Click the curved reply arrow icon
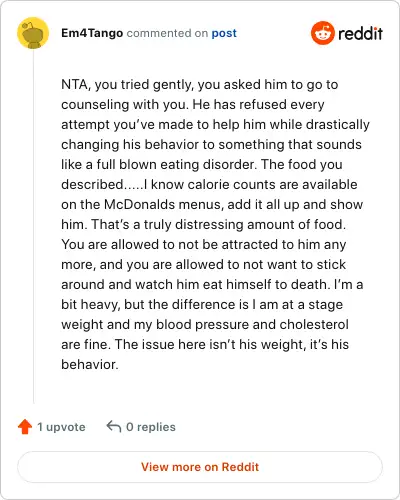Screen dimensions: 400x500 pos(114,426)
